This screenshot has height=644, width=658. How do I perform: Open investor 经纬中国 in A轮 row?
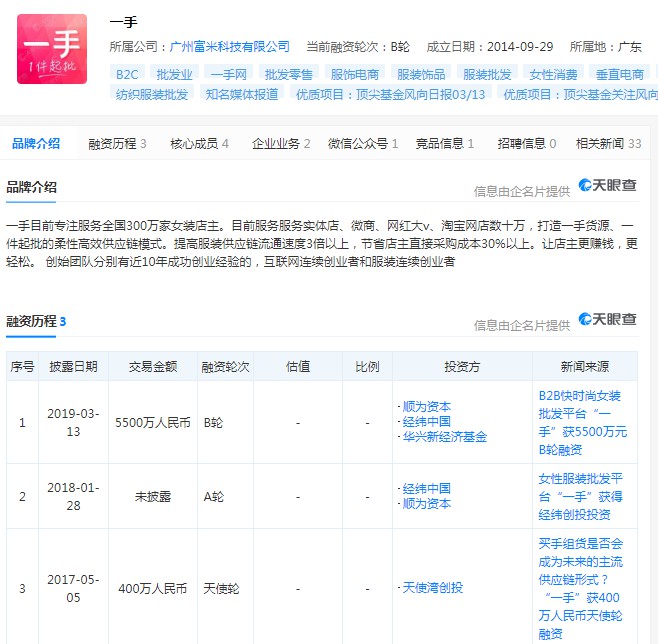426,488
